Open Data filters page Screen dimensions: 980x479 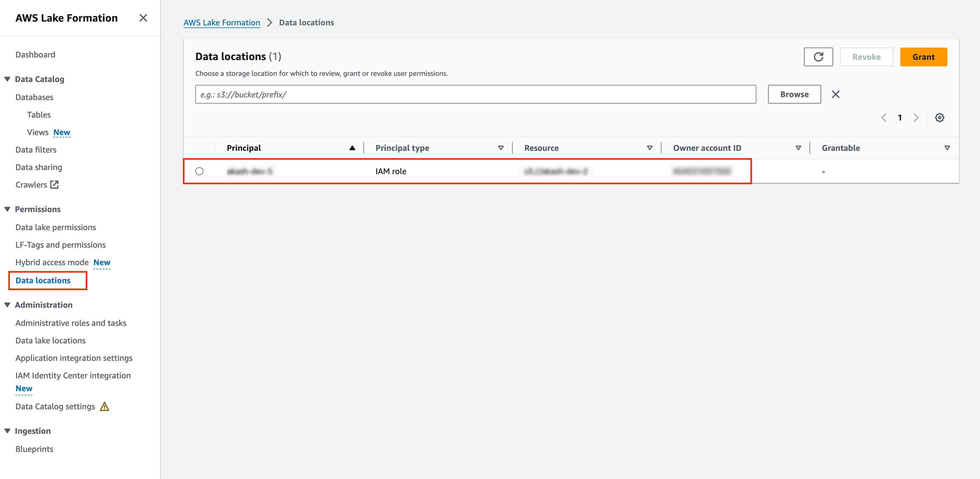(x=36, y=150)
